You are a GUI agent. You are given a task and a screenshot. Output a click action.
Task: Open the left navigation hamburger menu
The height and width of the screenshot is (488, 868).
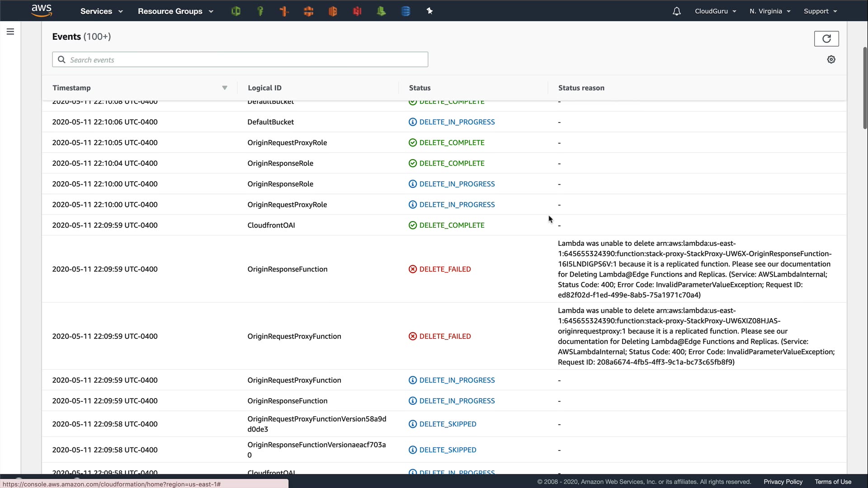pos(10,32)
